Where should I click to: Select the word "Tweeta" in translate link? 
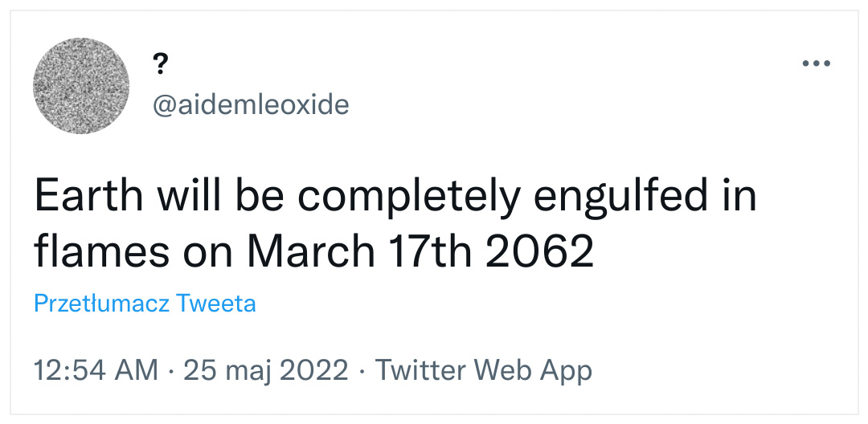click(216, 304)
